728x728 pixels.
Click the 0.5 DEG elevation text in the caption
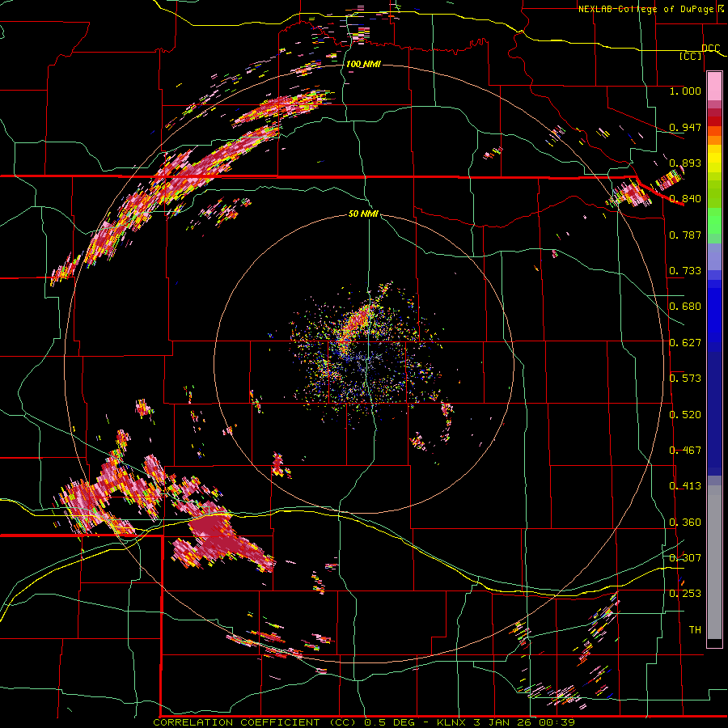[x=392, y=722]
